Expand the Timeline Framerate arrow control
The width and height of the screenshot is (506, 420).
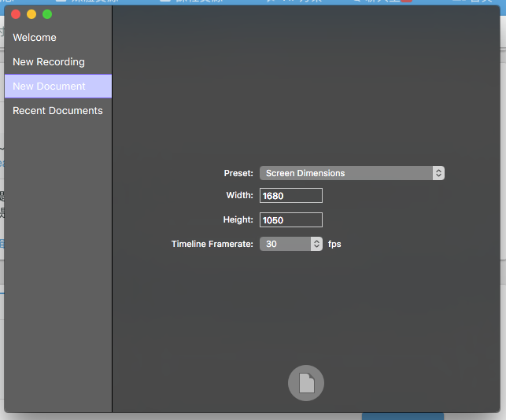coord(317,244)
